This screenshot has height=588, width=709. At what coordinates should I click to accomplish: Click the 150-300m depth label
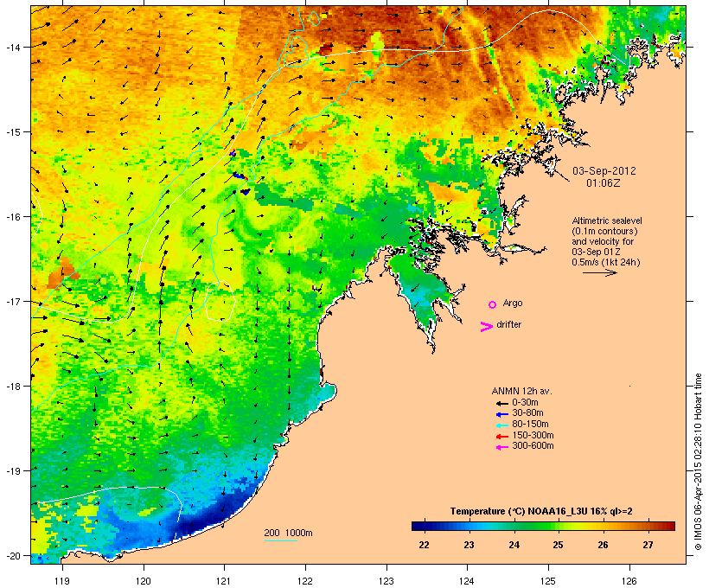(533, 435)
